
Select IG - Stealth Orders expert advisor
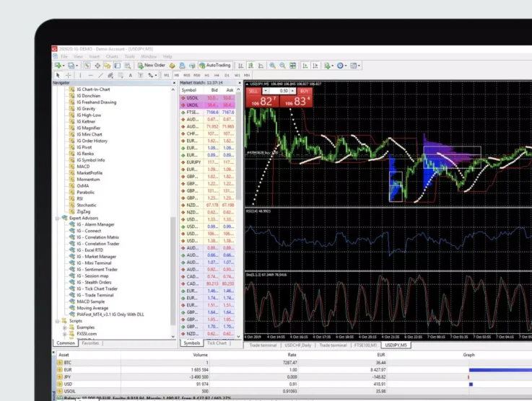pos(94,283)
